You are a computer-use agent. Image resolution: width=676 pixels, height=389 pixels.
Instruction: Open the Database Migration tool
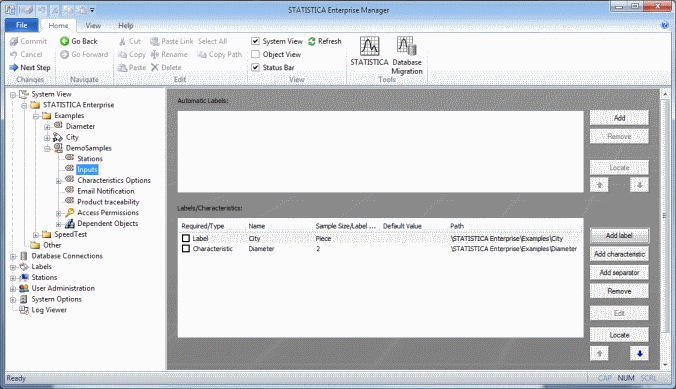click(x=407, y=55)
